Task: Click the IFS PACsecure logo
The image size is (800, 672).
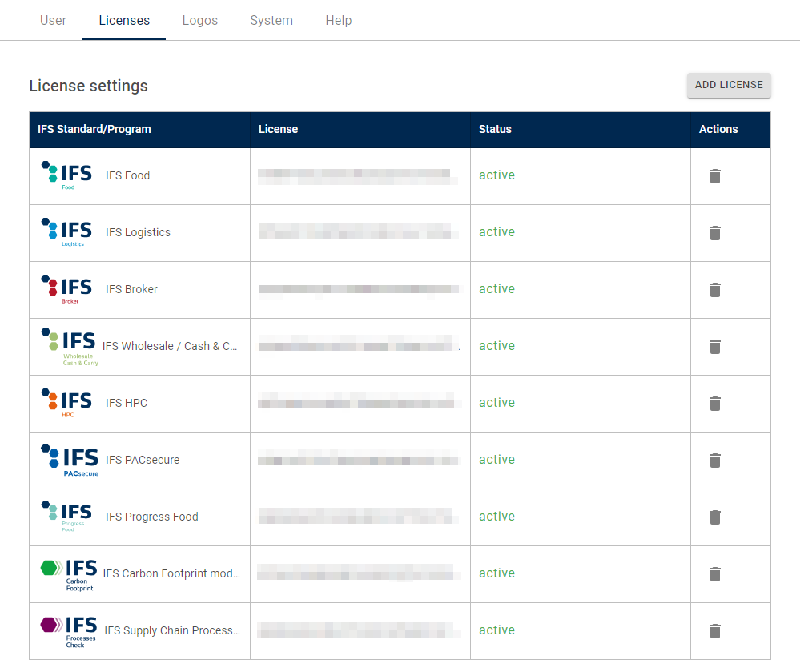Action: [x=70, y=461]
